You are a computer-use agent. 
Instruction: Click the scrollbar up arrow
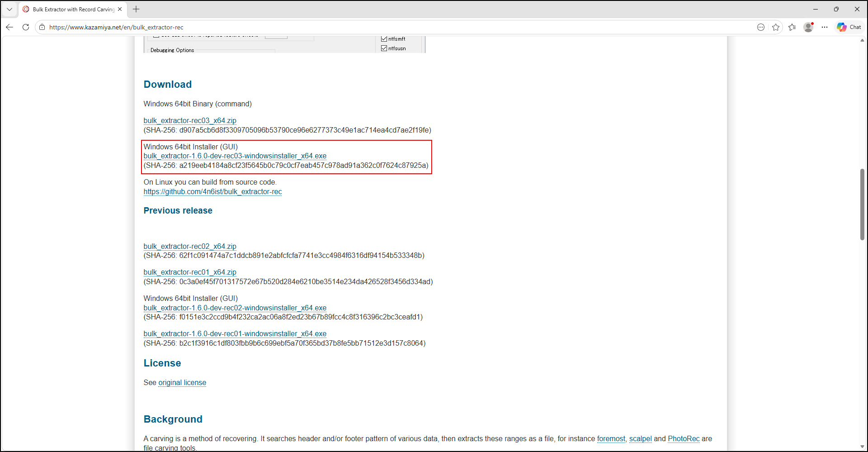862,40
